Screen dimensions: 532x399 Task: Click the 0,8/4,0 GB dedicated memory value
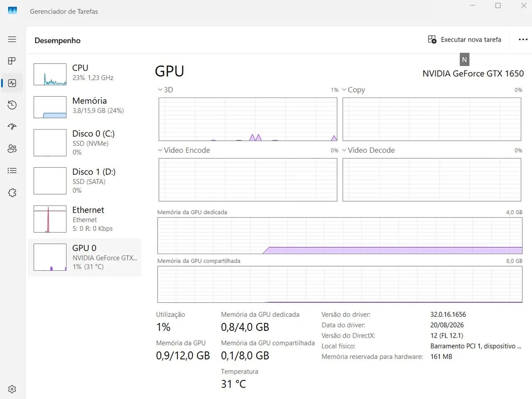tap(245, 327)
